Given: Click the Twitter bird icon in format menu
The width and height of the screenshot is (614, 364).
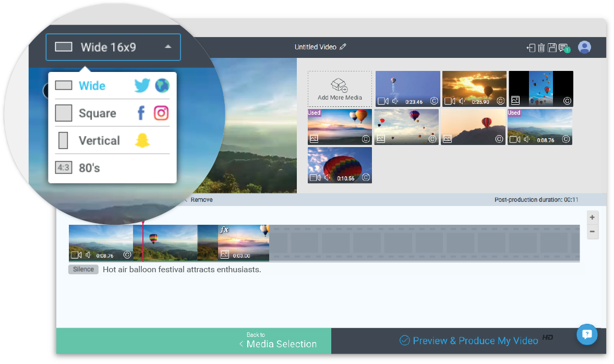Looking at the screenshot, I should [142, 86].
